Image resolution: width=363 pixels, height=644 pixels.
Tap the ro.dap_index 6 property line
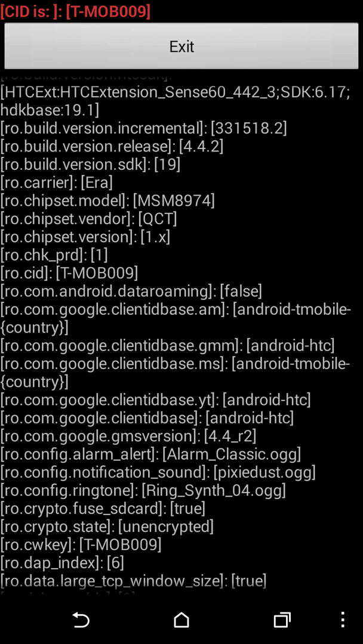pyautogui.click(x=62, y=562)
